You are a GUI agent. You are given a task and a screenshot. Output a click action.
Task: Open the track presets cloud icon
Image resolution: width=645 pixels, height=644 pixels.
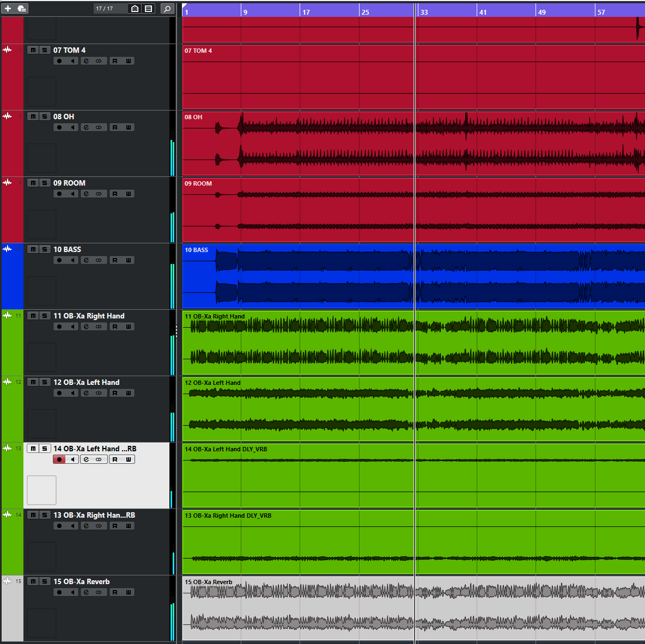[x=21, y=8]
